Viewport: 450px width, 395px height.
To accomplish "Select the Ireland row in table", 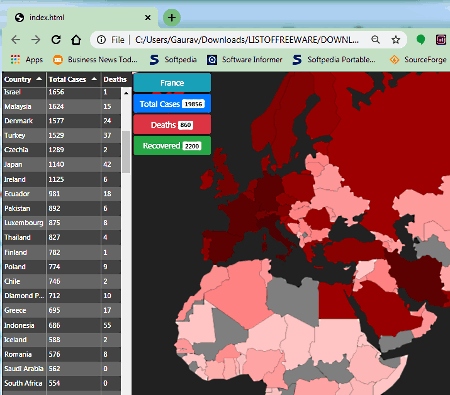I will (62, 179).
